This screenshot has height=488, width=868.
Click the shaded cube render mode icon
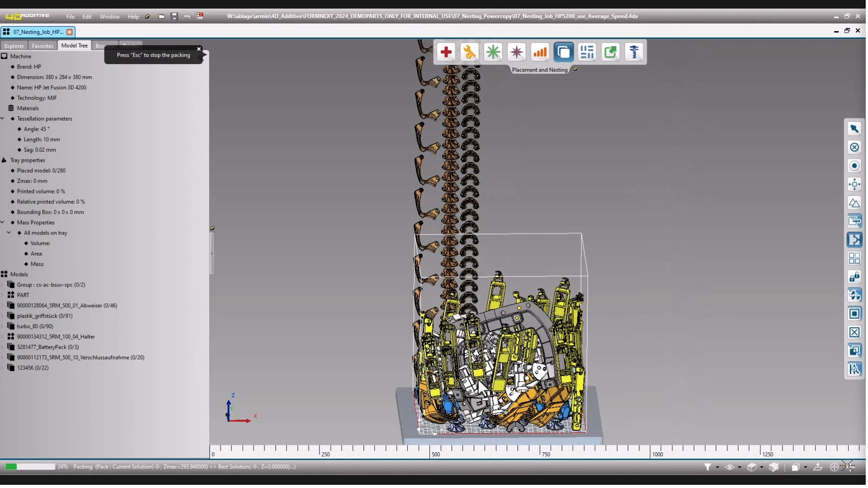click(751, 468)
